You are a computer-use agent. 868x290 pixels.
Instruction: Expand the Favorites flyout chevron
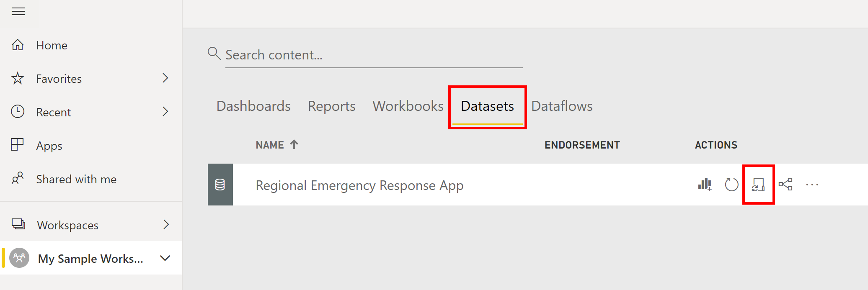point(165,78)
